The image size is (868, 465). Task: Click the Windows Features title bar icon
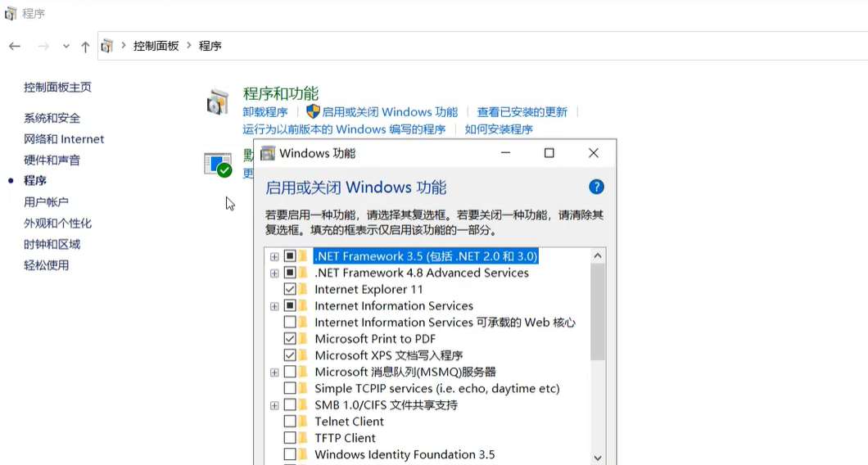[268, 153]
